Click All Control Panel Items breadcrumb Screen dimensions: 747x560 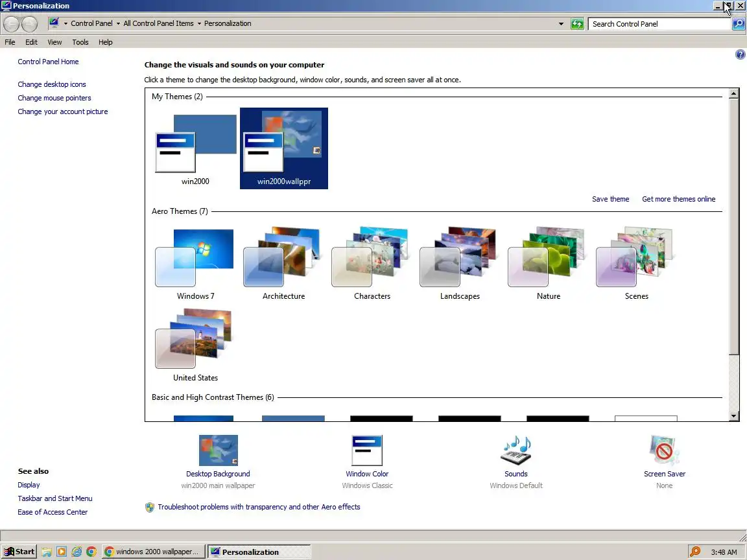click(159, 23)
